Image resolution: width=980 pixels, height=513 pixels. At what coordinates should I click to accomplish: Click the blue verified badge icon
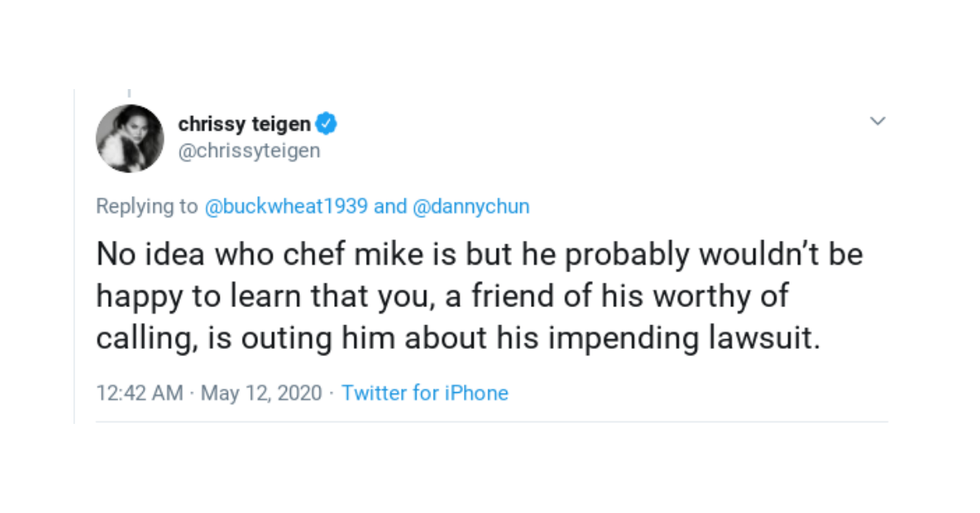tap(327, 125)
